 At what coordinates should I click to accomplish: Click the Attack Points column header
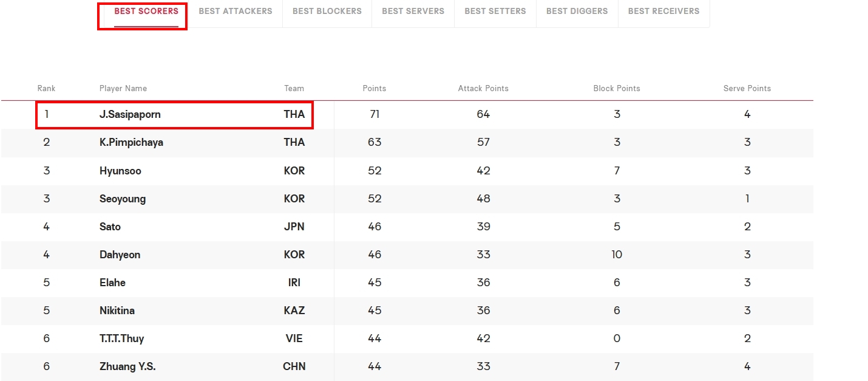(483, 88)
